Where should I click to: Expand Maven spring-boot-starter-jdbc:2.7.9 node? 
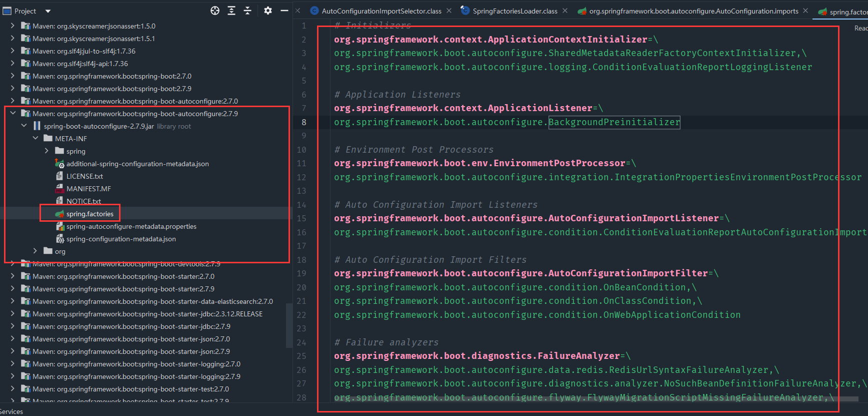(x=12, y=326)
